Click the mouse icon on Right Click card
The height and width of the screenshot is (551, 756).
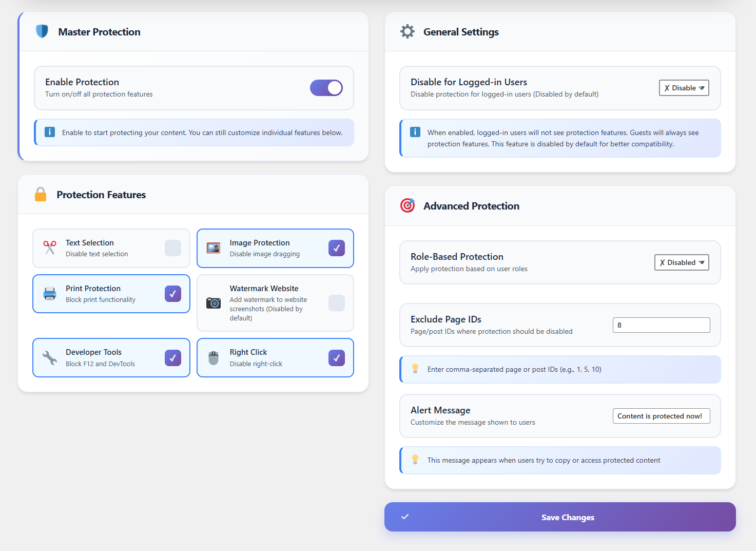(x=213, y=358)
